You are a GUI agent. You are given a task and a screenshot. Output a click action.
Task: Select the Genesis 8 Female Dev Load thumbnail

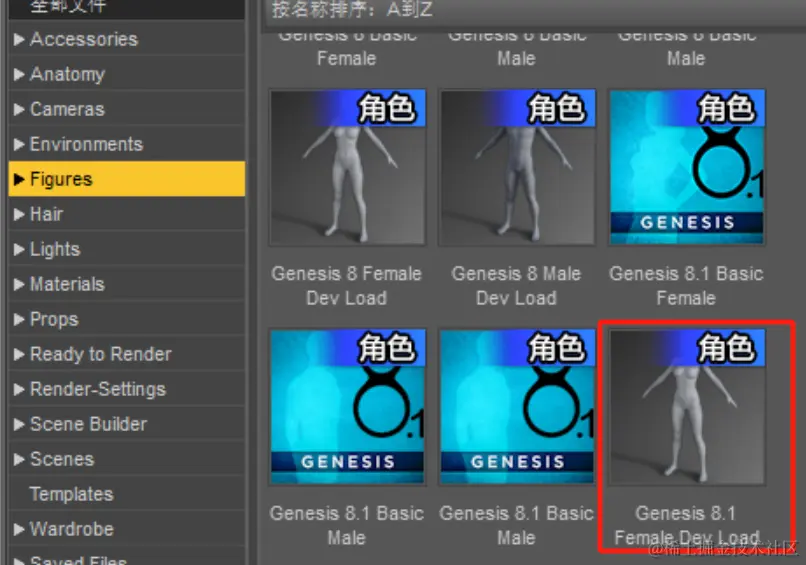pos(347,168)
